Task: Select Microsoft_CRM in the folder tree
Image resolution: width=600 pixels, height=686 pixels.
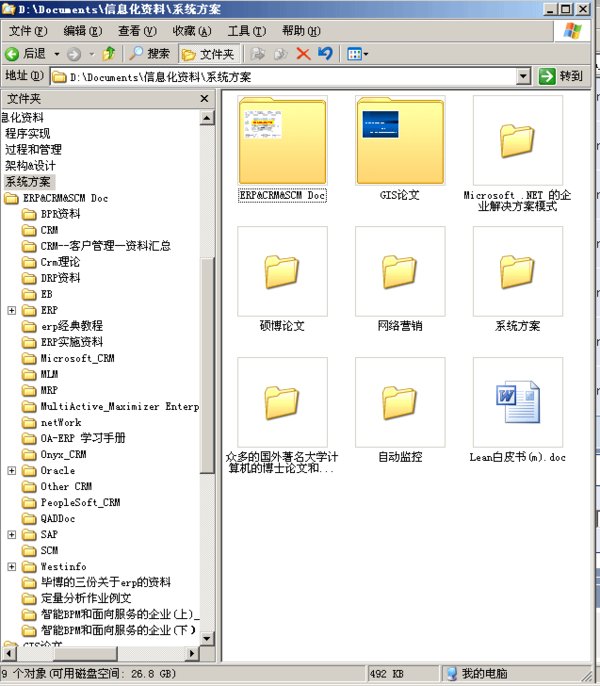Action: click(x=77, y=358)
